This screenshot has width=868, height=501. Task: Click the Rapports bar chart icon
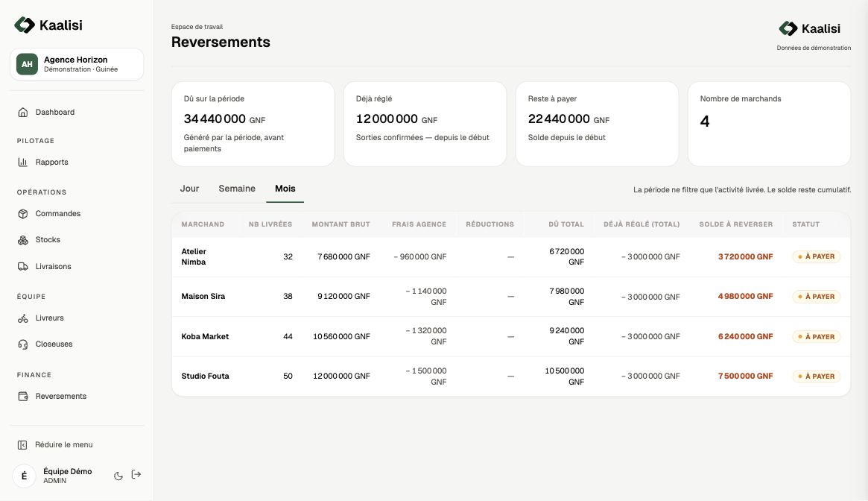click(22, 163)
